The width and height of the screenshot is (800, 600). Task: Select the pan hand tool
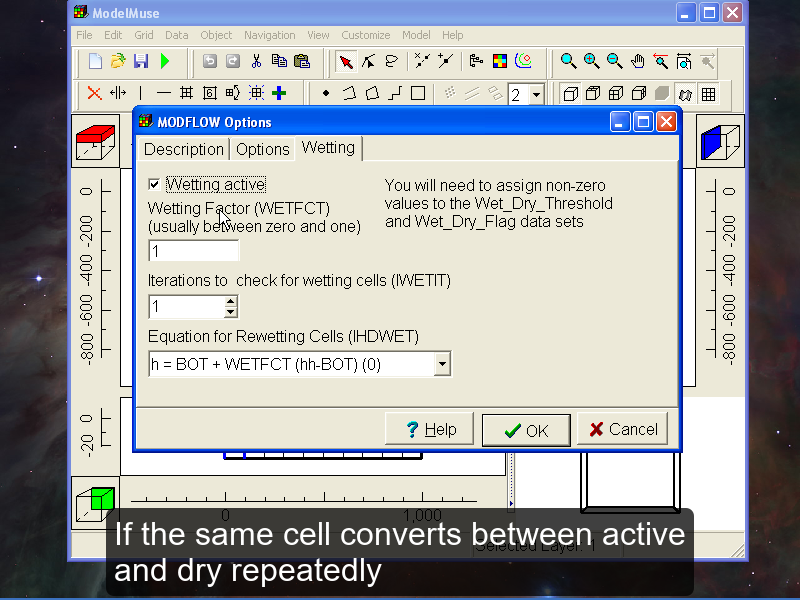pyautogui.click(x=638, y=61)
